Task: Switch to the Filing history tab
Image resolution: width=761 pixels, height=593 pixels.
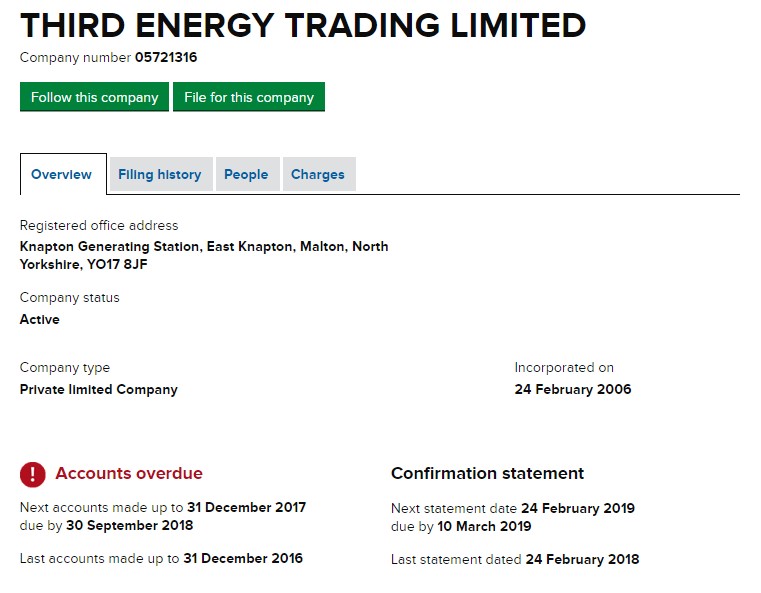Action: [160, 174]
